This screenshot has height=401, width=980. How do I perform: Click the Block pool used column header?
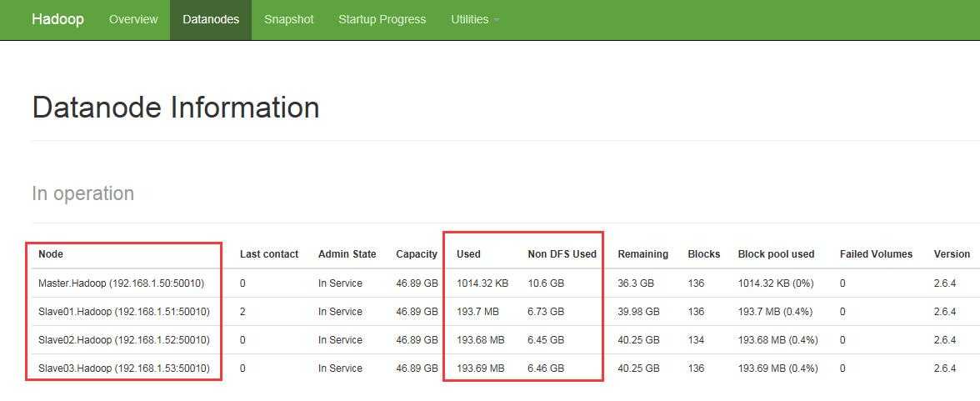click(776, 254)
